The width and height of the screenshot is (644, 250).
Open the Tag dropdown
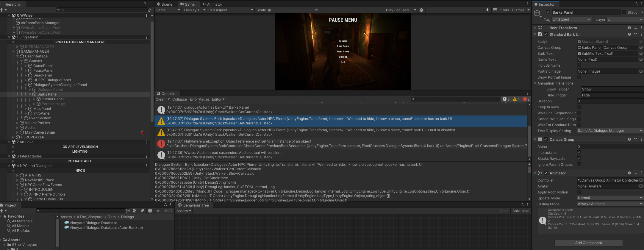click(571, 19)
